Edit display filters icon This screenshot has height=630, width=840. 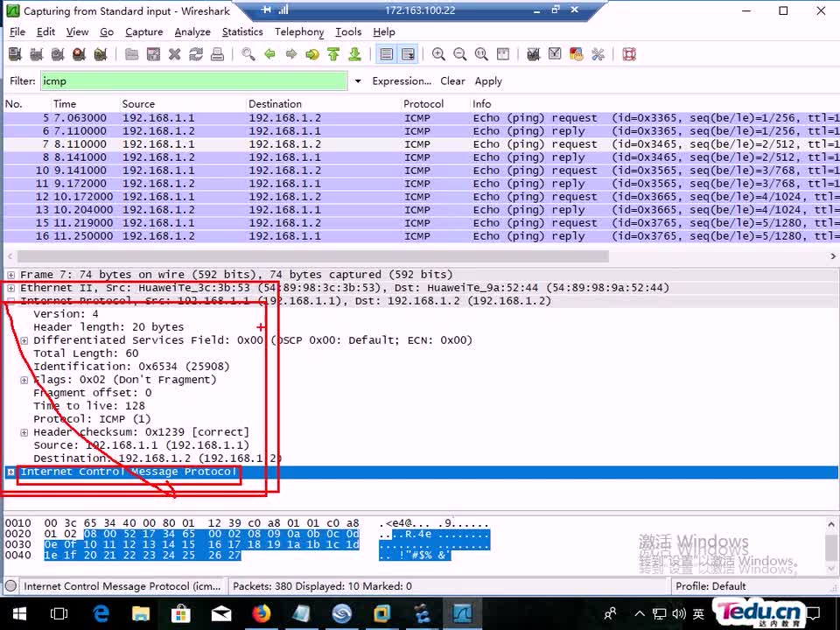click(x=555, y=54)
